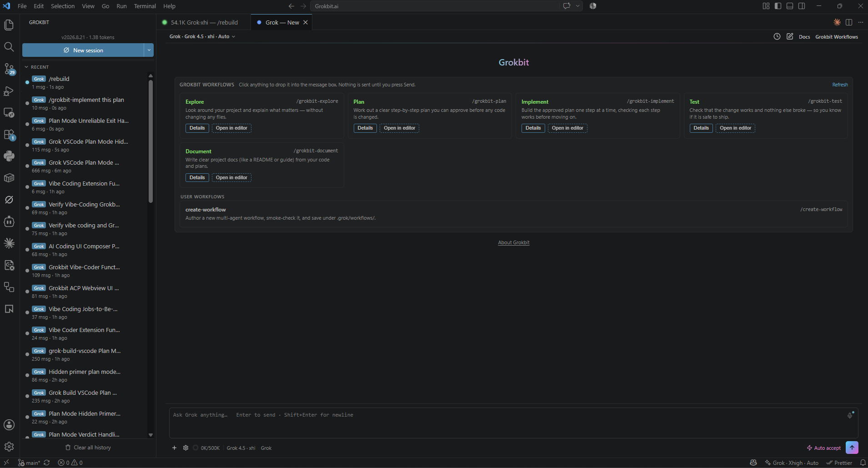The height and width of the screenshot is (468, 868).
Task: Open the Explorer view in activity bar
Action: click(x=9, y=25)
